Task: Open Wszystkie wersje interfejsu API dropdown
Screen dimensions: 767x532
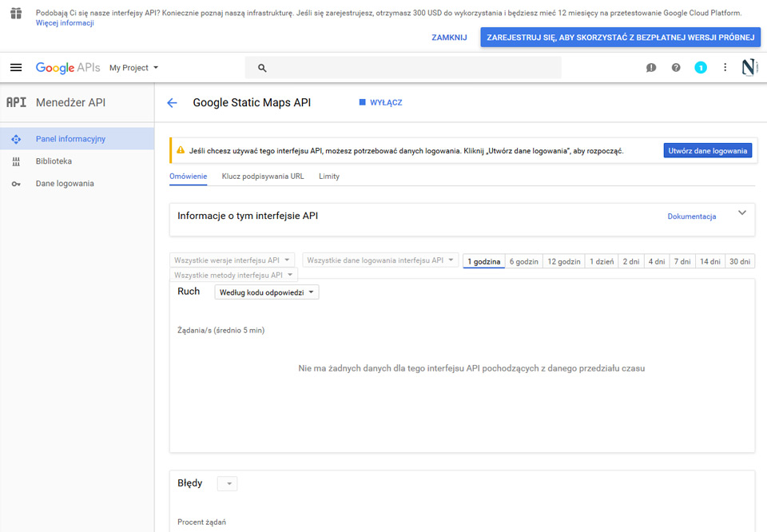Action: 232,260
